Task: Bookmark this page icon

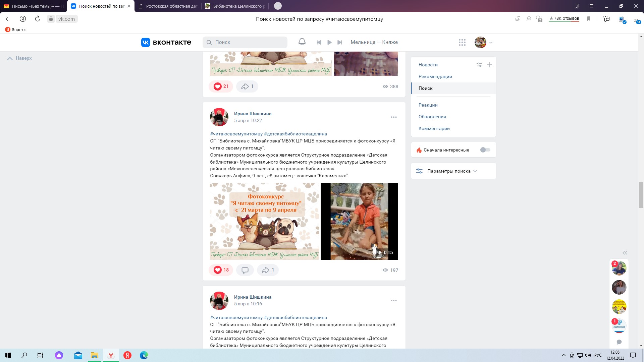Action: tap(589, 19)
